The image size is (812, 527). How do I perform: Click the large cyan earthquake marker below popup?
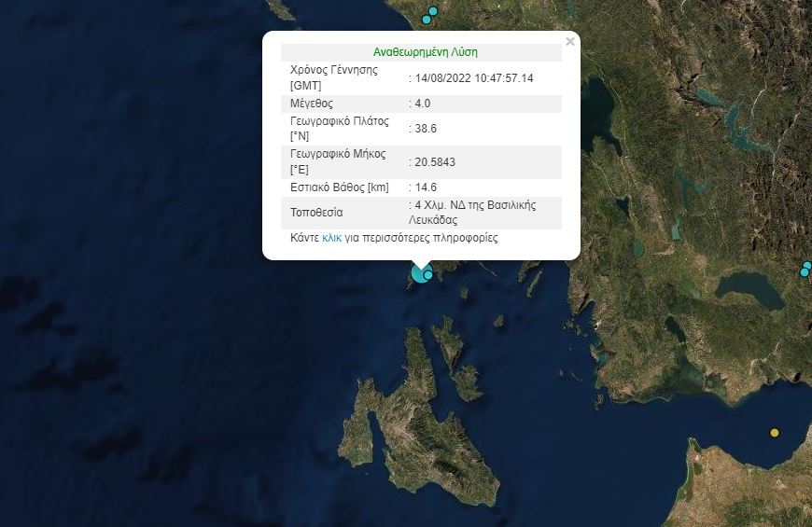click(418, 272)
